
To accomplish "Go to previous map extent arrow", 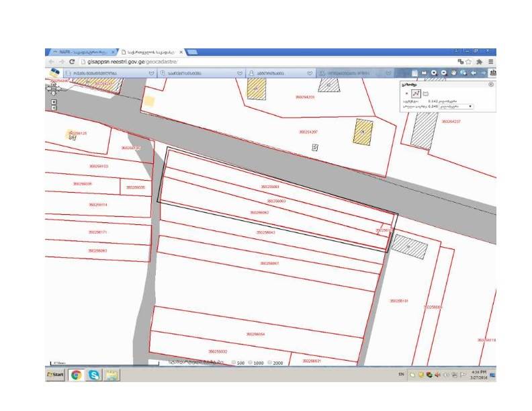I will click(474, 73).
